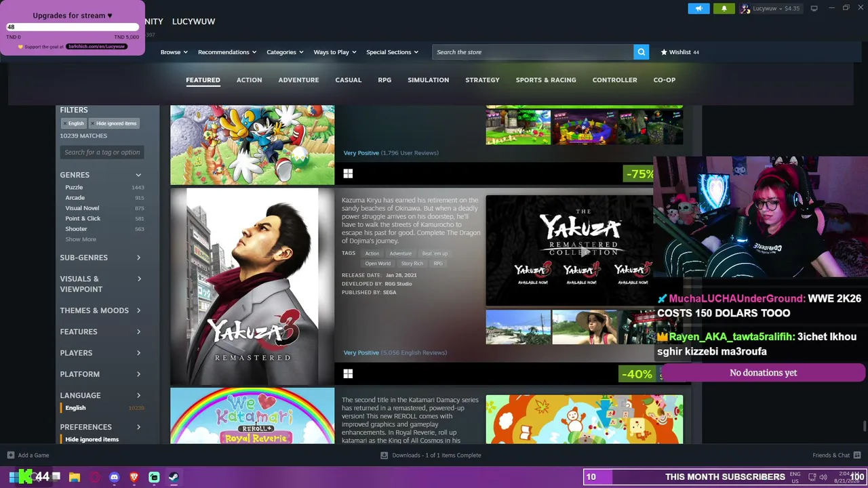Open the Friends & Chat icon

click(857, 455)
